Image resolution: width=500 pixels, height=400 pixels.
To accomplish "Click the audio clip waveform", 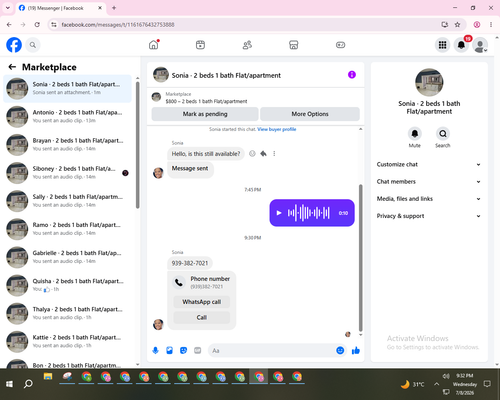I will coord(309,213).
